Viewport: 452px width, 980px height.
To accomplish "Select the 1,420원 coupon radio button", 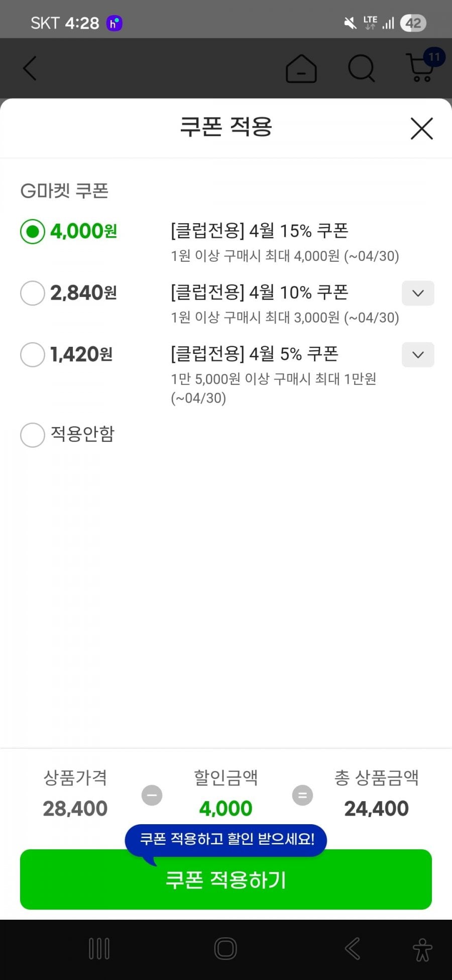I will 33,355.
